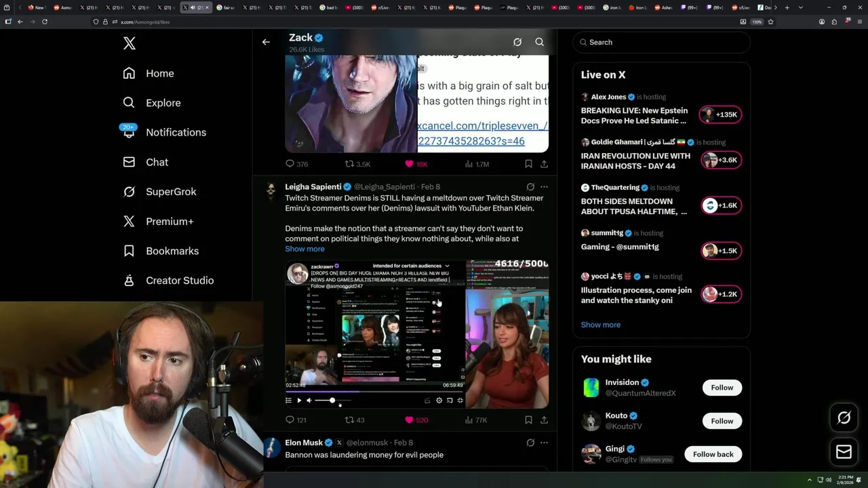868x488 pixels.
Task: Follow Kouto
Action: tap(722, 421)
